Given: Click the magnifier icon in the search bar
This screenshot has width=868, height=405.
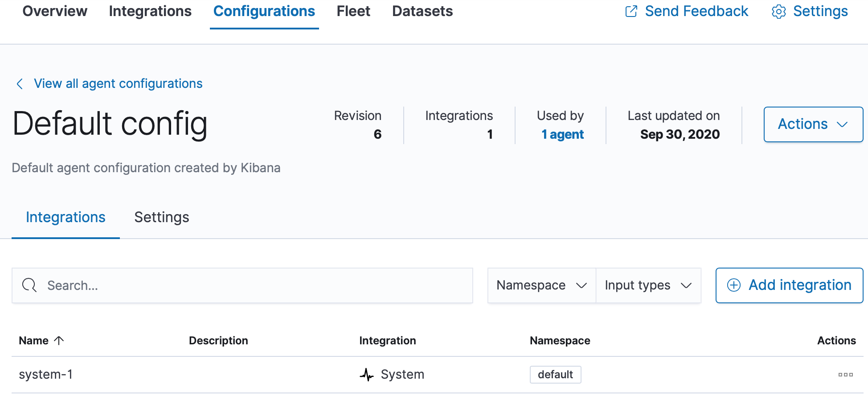Looking at the screenshot, I should pyautogui.click(x=29, y=285).
